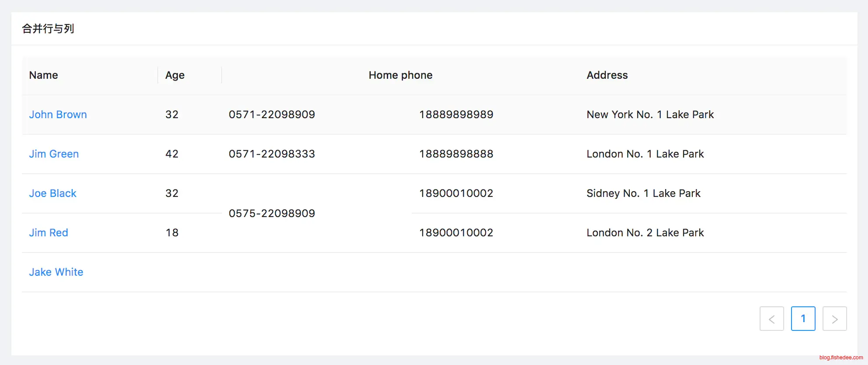Click the previous page arrow
This screenshot has width=868, height=365.
click(771, 319)
